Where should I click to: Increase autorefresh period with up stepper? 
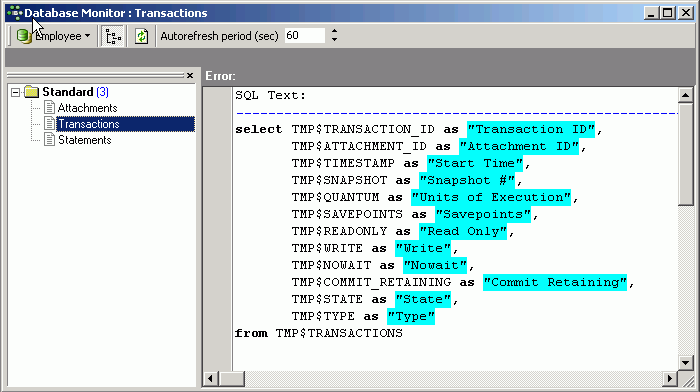(x=334, y=31)
